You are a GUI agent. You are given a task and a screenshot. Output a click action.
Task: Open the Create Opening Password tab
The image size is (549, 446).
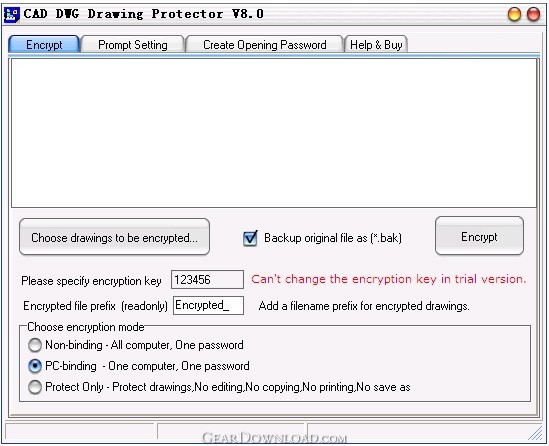click(x=264, y=44)
